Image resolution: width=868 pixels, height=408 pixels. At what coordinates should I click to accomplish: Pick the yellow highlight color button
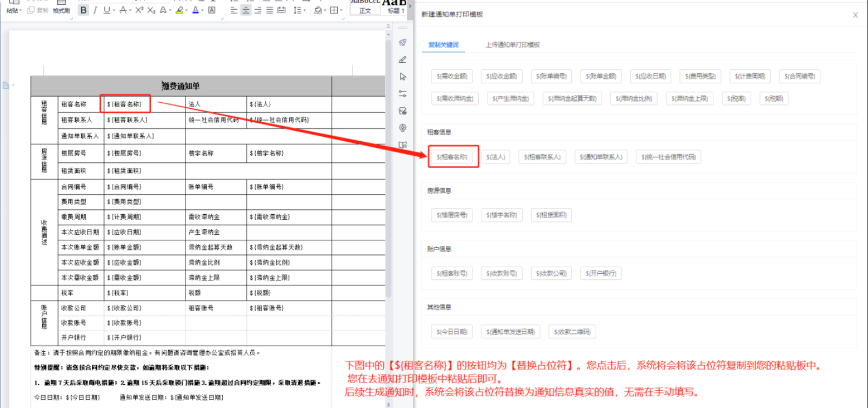pos(179,10)
